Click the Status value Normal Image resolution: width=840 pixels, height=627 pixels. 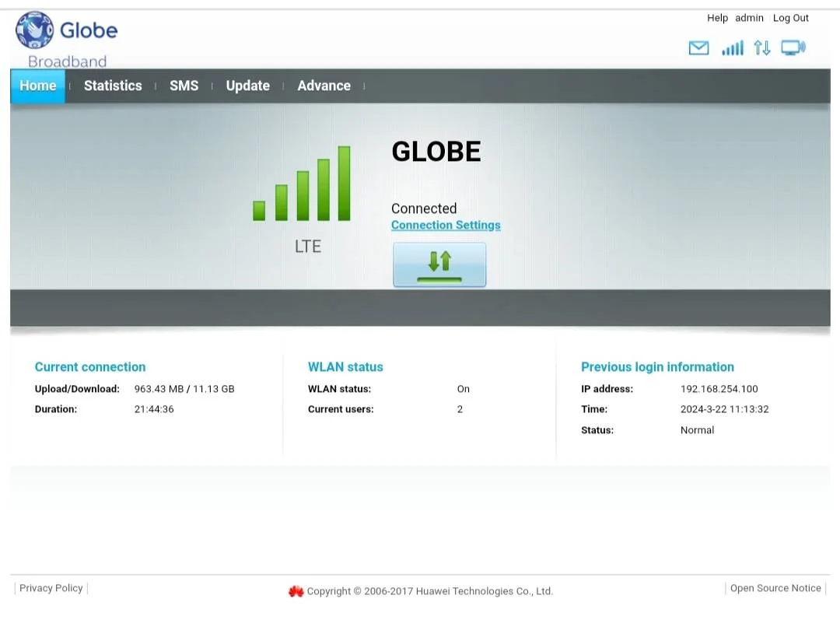tap(697, 430)
